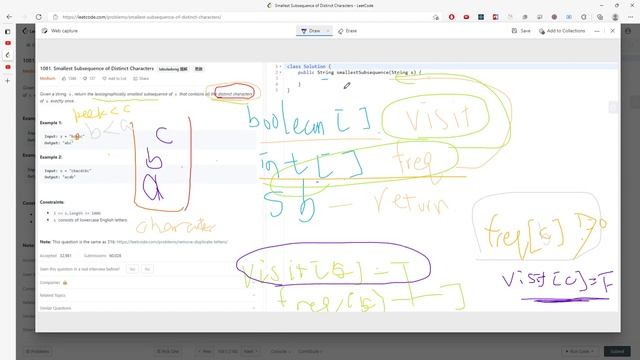The width and height of the screenshot is (640, 360).
Task: Add the capture to Collections
Action: (x=562, y=31)
